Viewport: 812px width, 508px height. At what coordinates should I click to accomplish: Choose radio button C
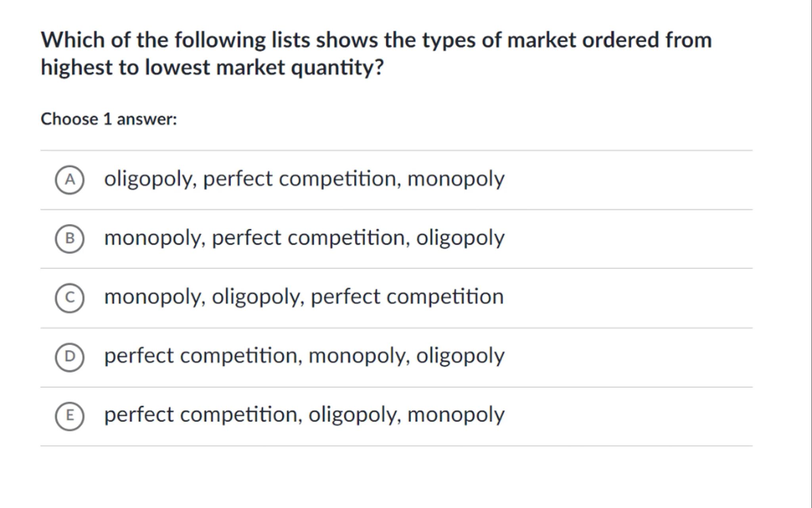click(69, 298)
